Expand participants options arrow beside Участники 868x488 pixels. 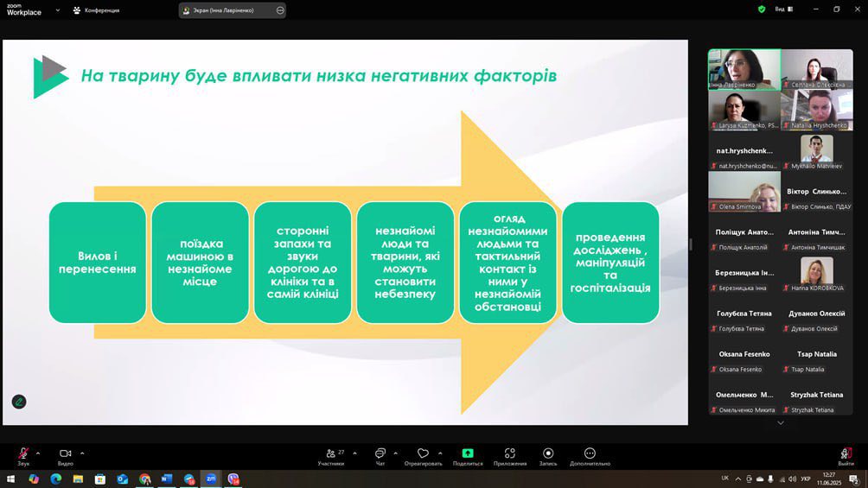pyautogui.click(x=354, y=453)
